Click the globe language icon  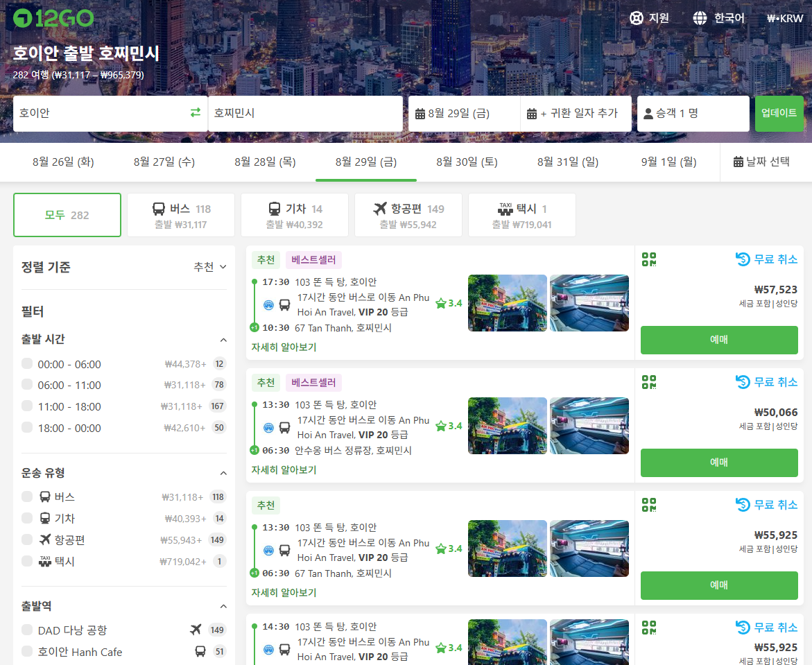click(700, 18)
